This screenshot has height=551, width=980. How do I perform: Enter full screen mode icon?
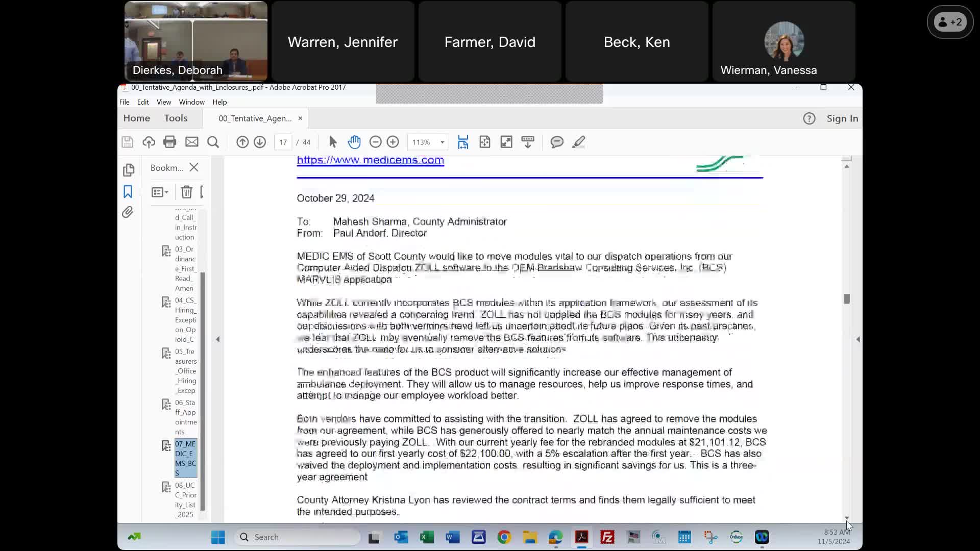point(506,142)
